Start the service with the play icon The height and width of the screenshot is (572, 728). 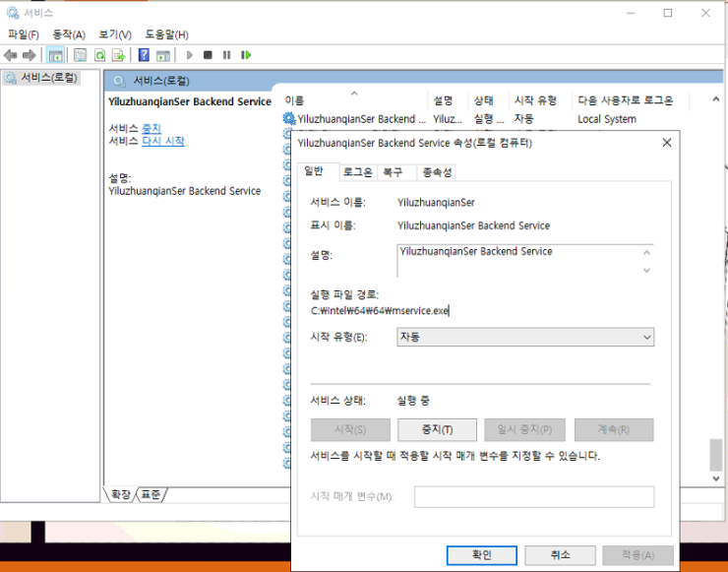point(190,55)
